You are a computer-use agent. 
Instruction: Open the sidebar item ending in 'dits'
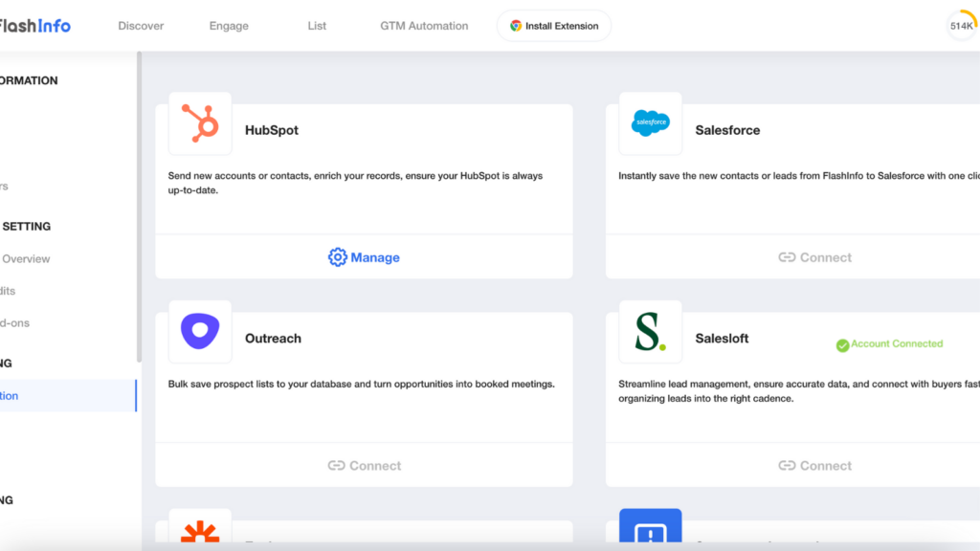pos(8,291)
